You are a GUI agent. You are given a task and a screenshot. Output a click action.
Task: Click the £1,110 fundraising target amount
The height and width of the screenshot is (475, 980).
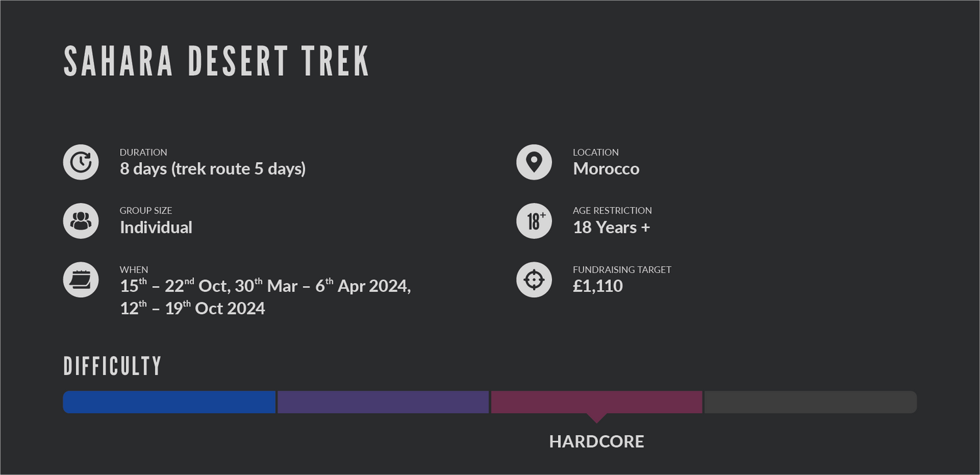598,286
